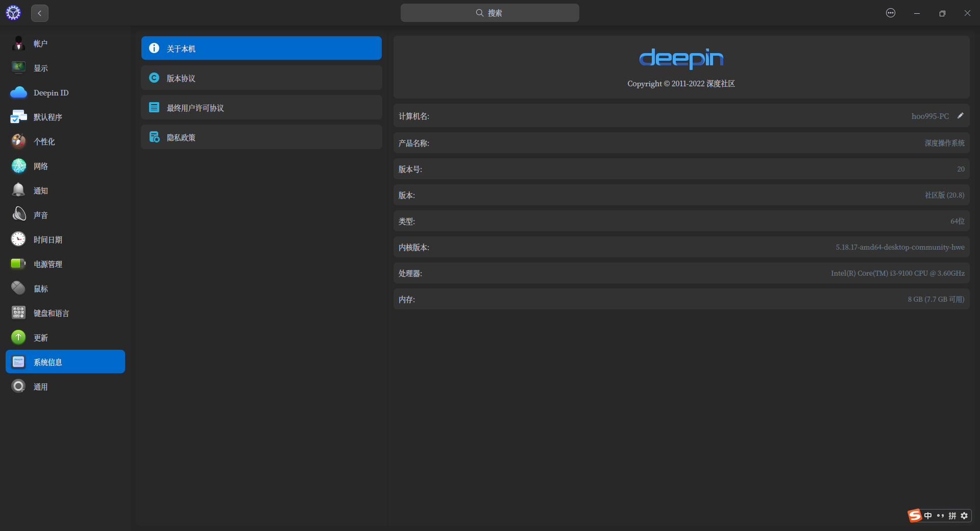
Task: Go back using the back arrow button
Action: (39, 13)
